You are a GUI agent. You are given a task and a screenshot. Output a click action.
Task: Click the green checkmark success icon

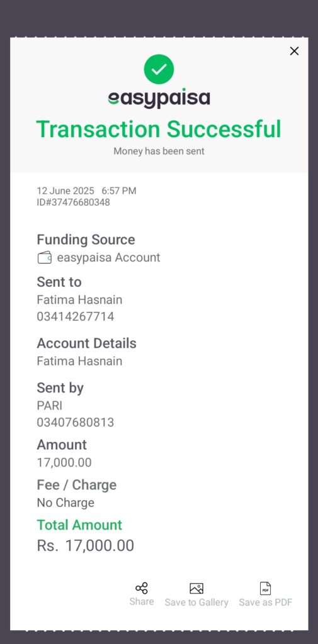tap(159, 69)
